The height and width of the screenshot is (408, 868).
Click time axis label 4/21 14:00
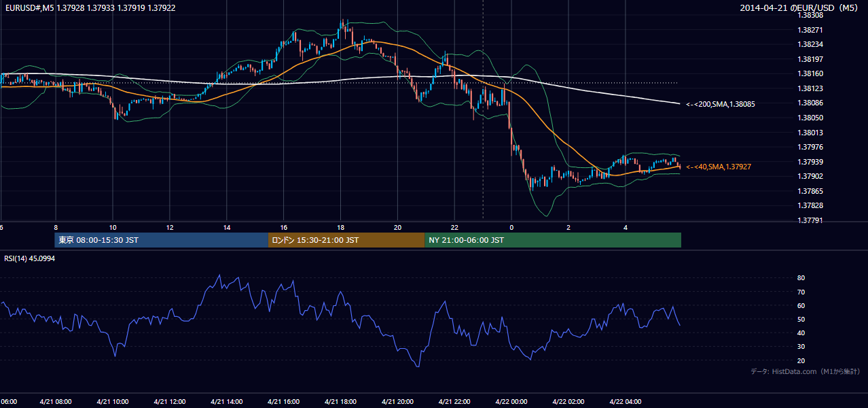[x=227, y=402]
